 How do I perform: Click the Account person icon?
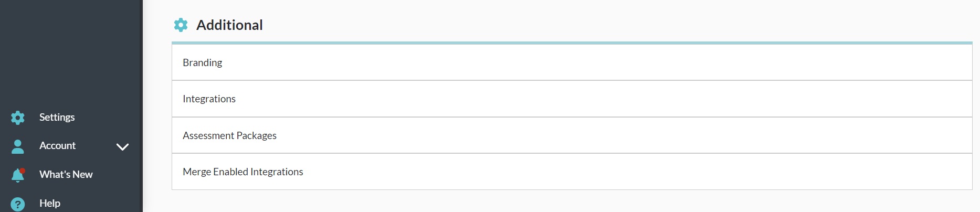click(x=18, y=146)
